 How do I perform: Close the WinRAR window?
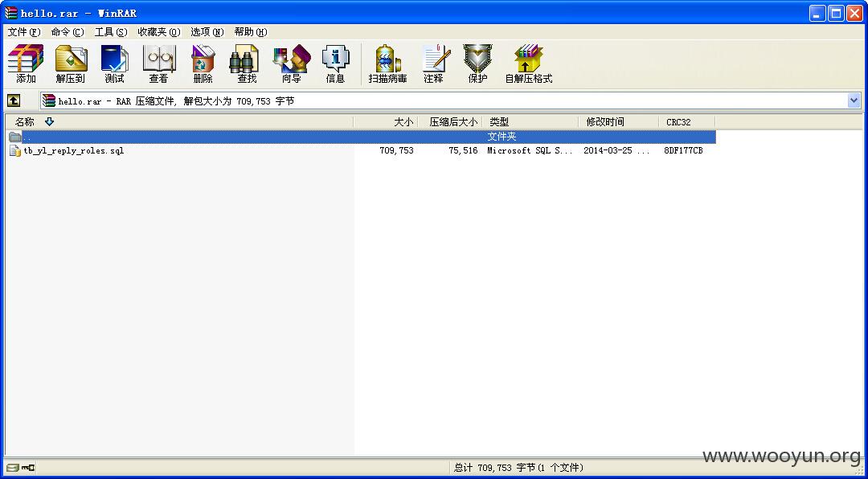(x=854, y=14)
